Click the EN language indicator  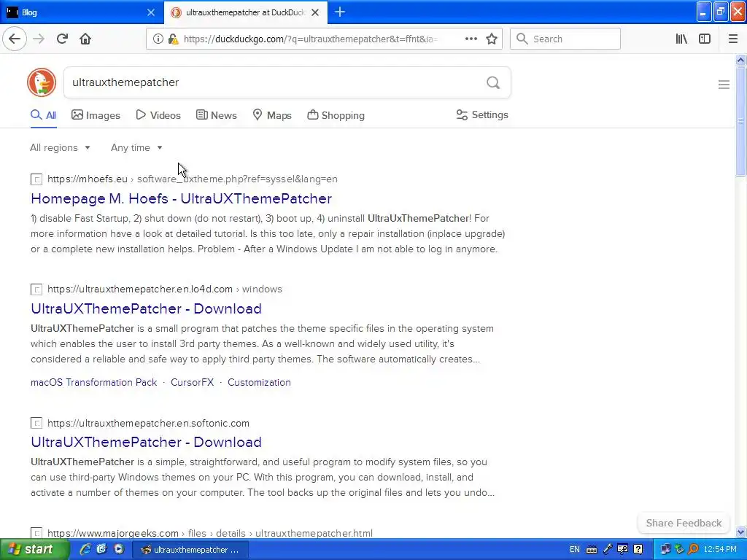(x=575, y=550)
